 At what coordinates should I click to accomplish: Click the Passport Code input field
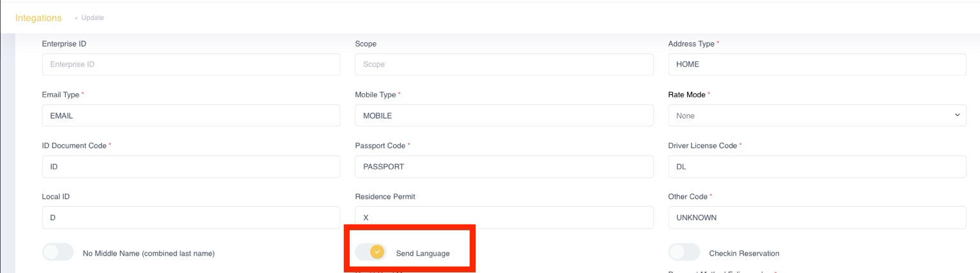(x=504, y=166)
